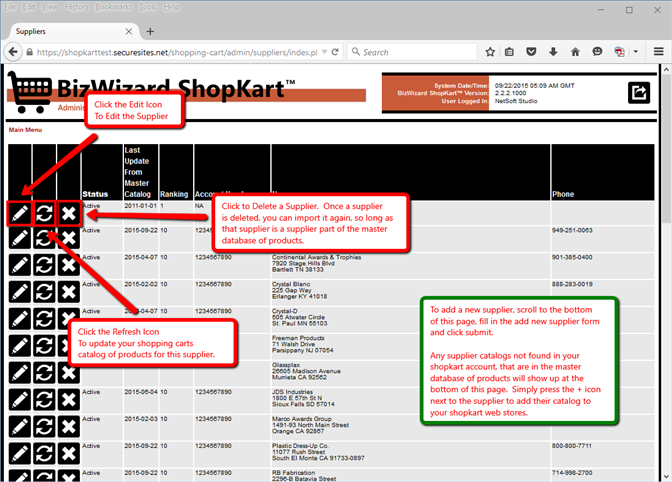Refresh the Crystal-D catalog
672x482 pixels.
44,319
